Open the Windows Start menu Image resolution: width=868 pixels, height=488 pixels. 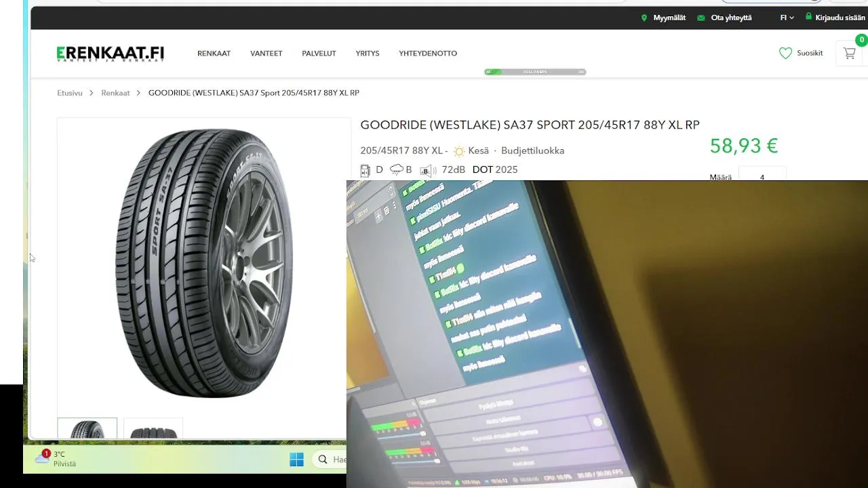point(296,460)
